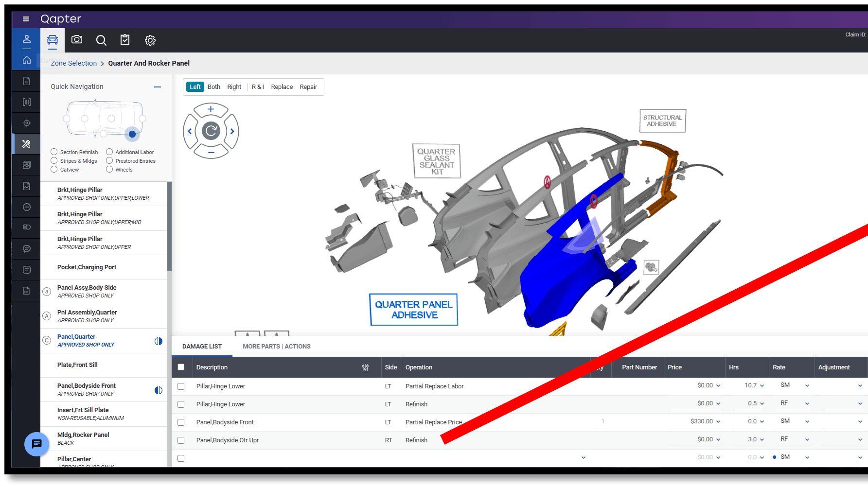Viewport: 868px width, 488px height.
Task: Select Pocket,Charging Port in parts list
Action: [87, 267]
